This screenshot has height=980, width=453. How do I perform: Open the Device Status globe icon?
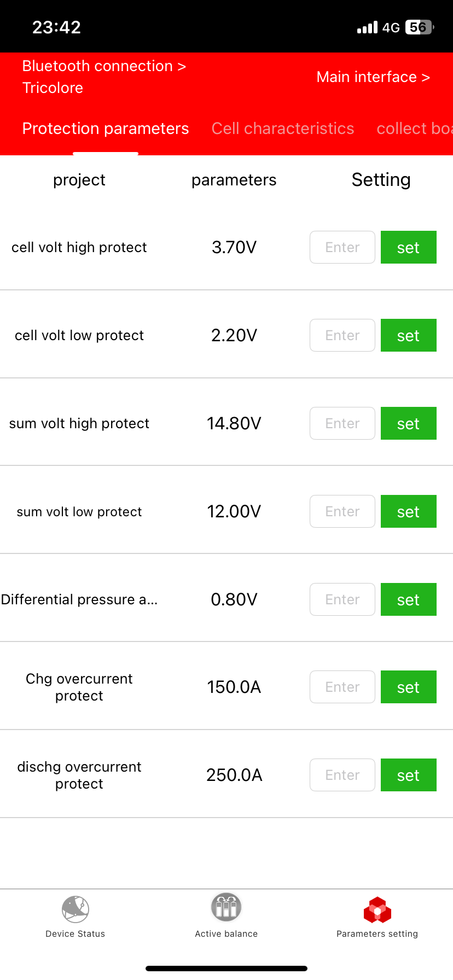(75, 909)
